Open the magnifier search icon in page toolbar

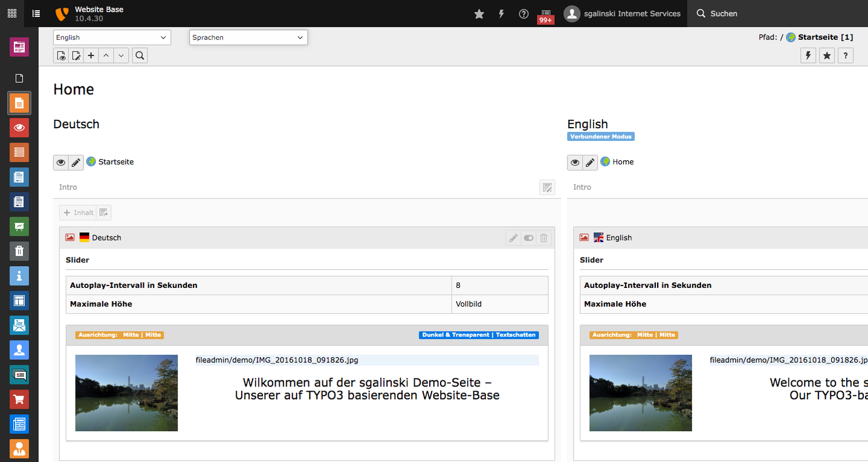pos(139,55)
